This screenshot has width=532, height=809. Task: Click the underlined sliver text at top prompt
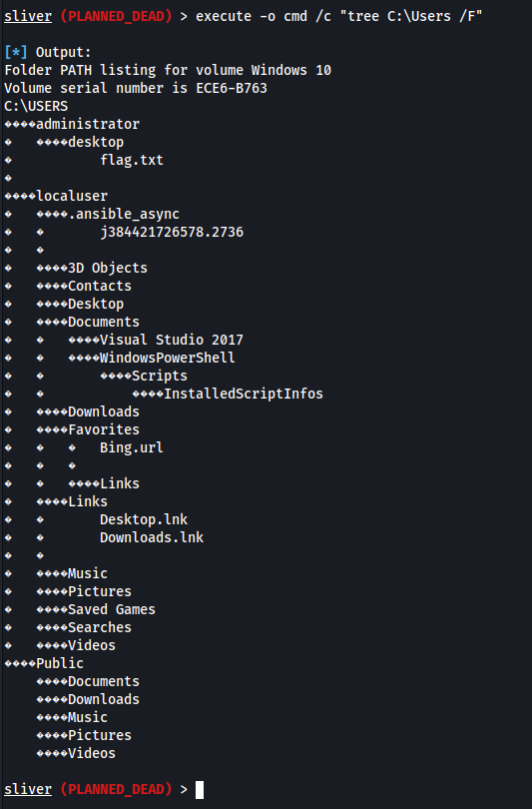(x=28, y=17)
